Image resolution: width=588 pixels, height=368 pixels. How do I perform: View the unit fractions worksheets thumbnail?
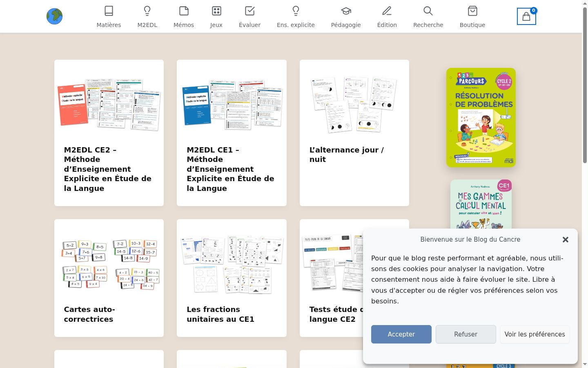tap(232, 264)
